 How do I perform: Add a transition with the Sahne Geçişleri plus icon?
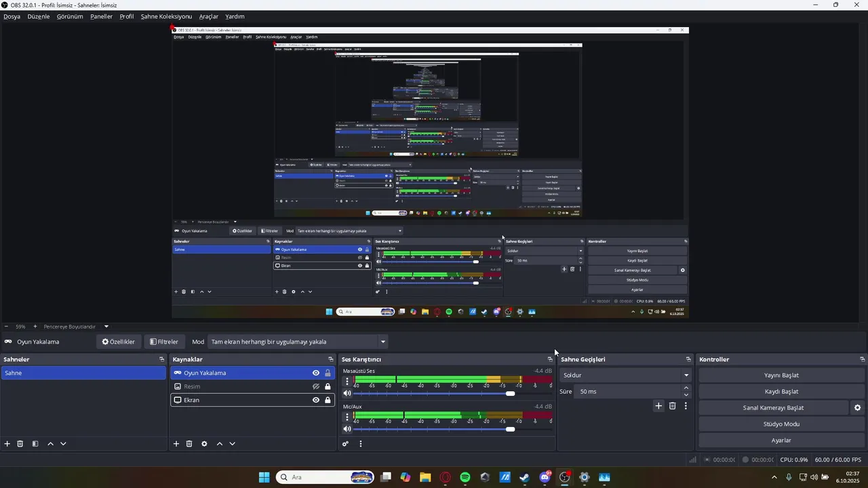click(x=658, y=406)
